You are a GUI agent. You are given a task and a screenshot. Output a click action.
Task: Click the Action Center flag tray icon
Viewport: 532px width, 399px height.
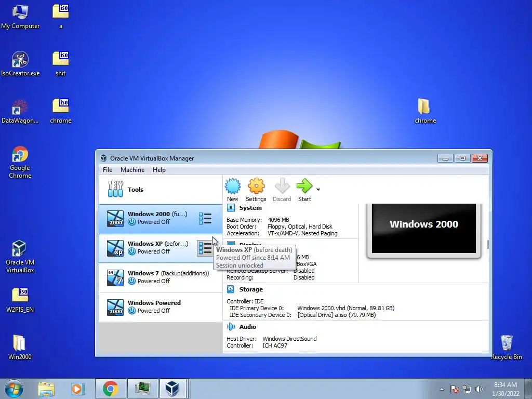tap(455, 389)
